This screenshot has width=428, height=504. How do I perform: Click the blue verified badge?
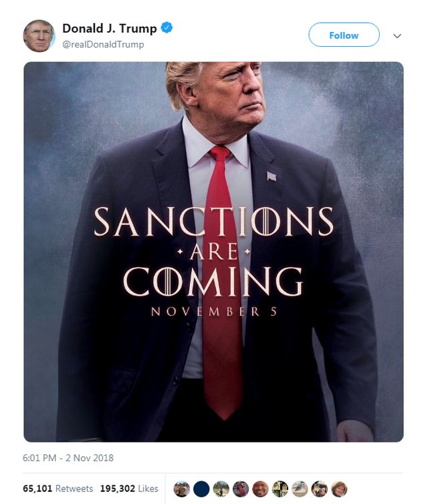(x=167, y=28)
